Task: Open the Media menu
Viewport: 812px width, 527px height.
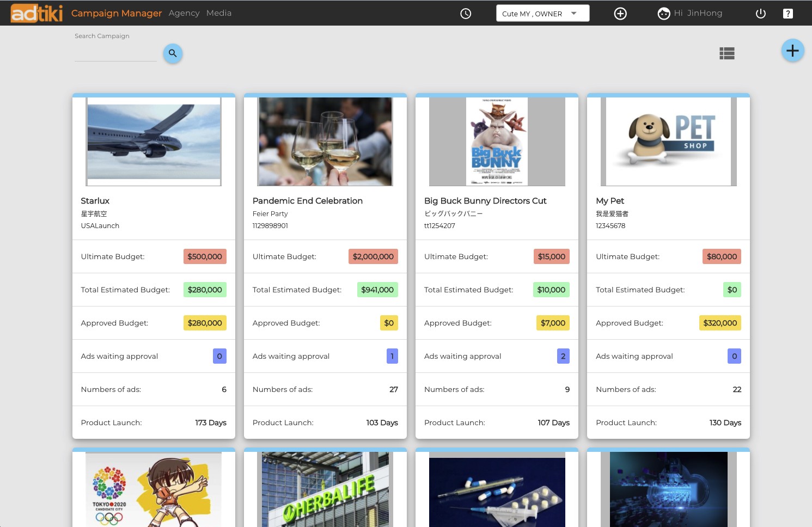Action: [x=219, y=13]
